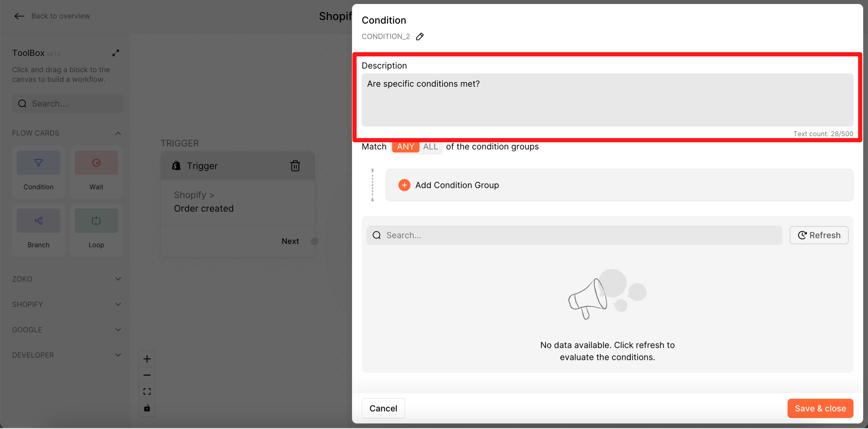
Task: Collapse the FLOW CARDS section
Action: [118, 133]
